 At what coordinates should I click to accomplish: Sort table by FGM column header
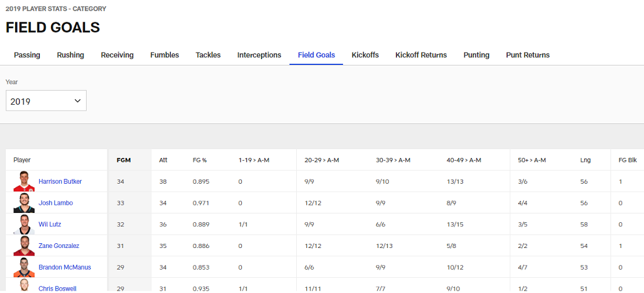pos(124,160)
